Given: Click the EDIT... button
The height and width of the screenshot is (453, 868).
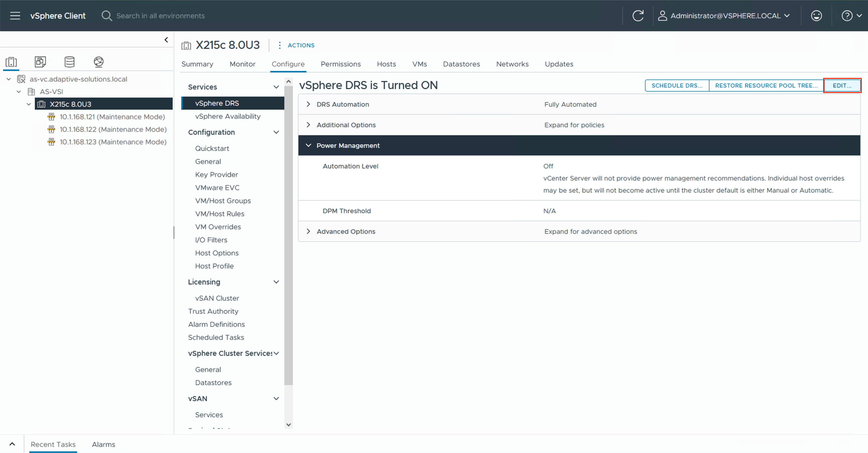Looking at the screenshot, I should pyautogui.click(x=842, y=85).
